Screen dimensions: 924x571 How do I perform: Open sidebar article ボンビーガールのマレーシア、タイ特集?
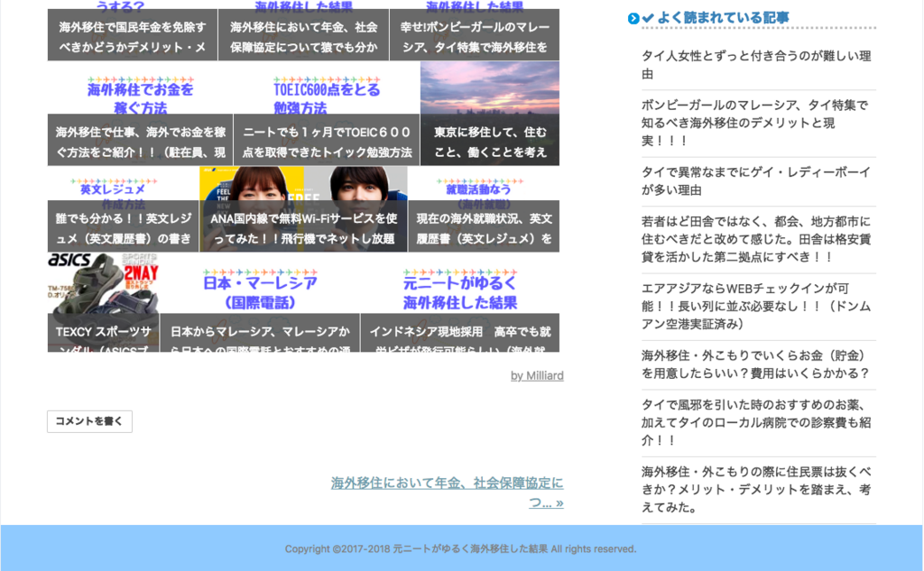pyautogui.click(x=755, y=123)
